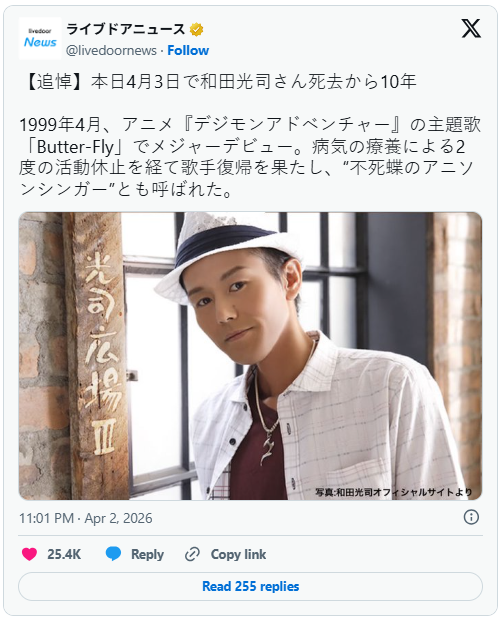Open the X logo icon
The width and height of the screenshot is (502, 623).
pyautogui.click(x=471, y=29)
